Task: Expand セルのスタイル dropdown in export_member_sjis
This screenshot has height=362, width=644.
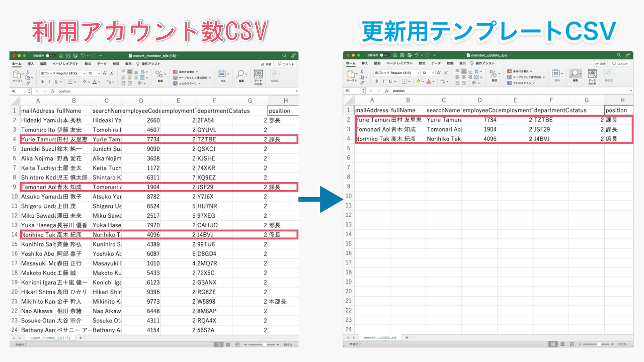Action: tap(199, 83)
